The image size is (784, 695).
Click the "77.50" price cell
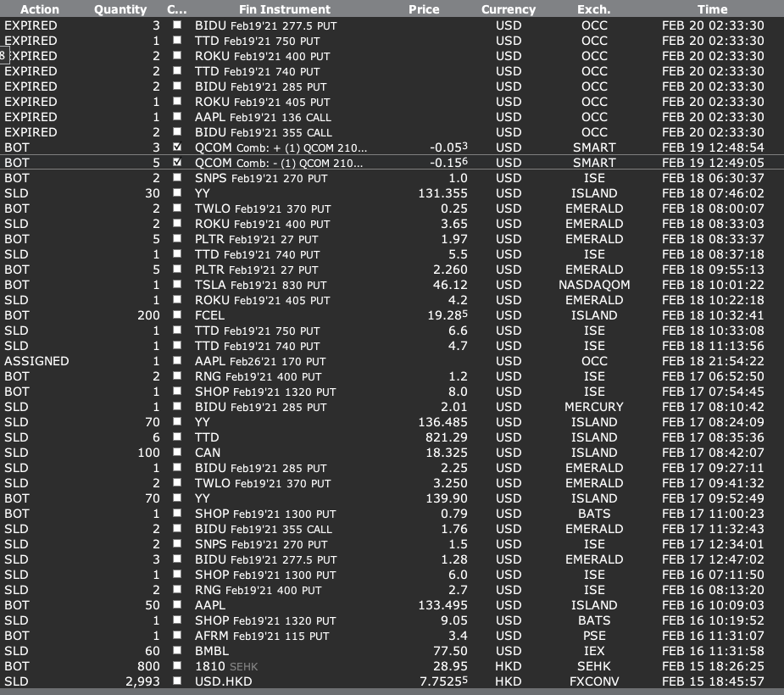tap(450, 651)
